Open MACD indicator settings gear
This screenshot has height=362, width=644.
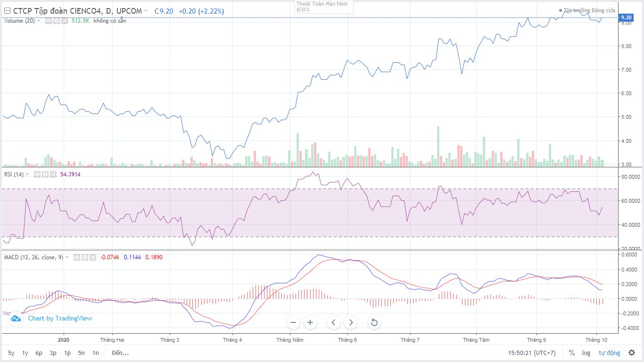click(84, 257)
